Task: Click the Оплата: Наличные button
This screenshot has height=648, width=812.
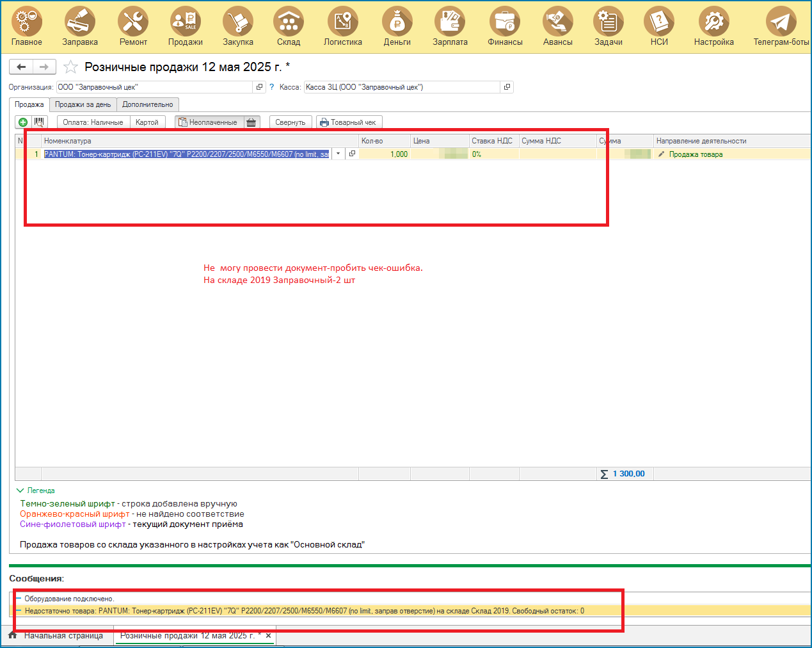Action: click(93, 122)
